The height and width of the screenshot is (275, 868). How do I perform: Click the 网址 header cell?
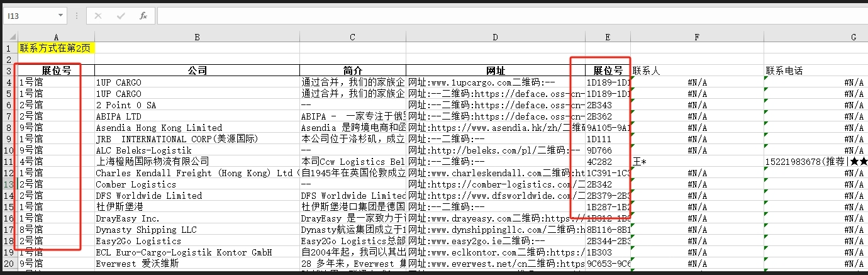(496, 70)
